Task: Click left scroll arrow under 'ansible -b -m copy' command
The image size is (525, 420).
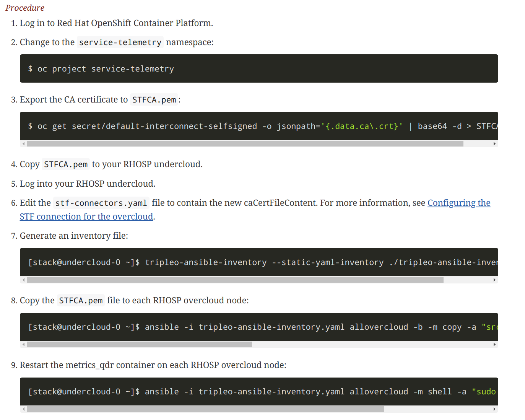Action: [24, 345]
